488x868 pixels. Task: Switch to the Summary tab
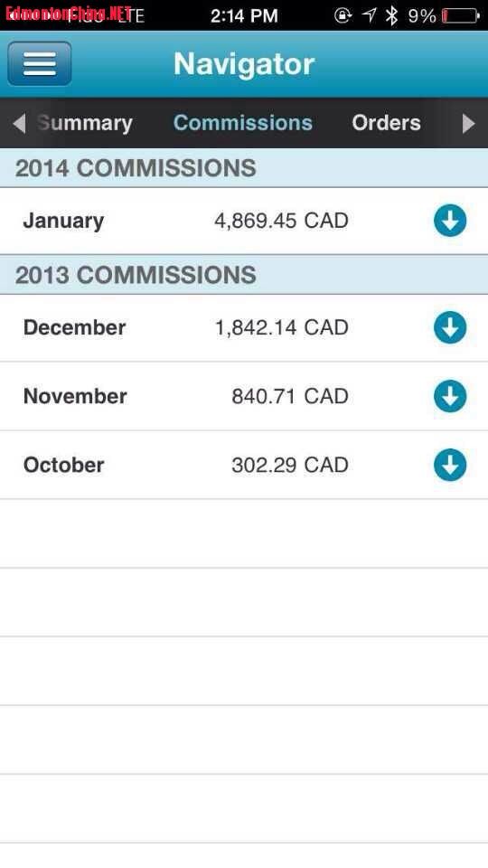click(85, 123)
